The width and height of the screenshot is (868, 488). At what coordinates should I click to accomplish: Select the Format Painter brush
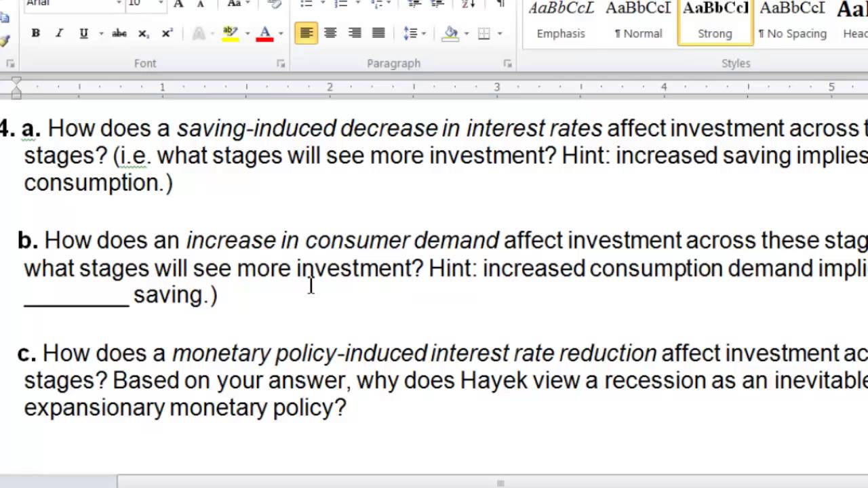coord(4,41)
